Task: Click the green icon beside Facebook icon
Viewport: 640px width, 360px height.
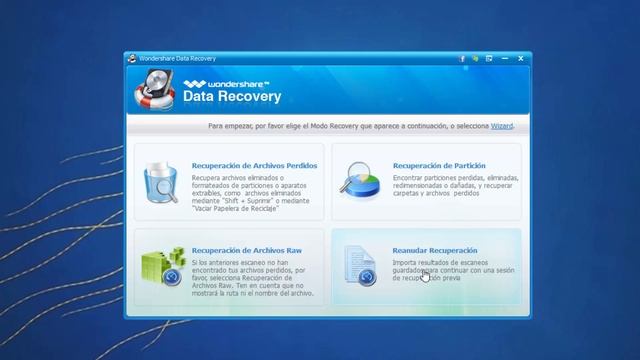Action: point(476,59)
